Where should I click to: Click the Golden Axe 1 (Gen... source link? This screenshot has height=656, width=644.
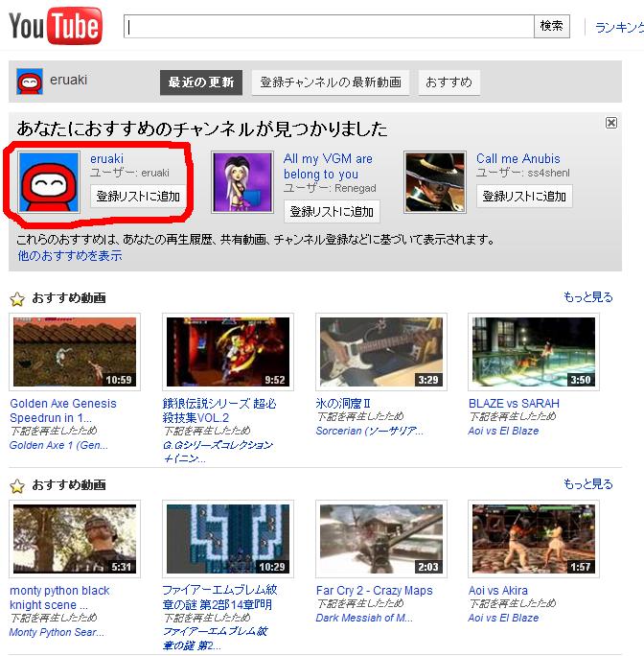click(58, 445)
